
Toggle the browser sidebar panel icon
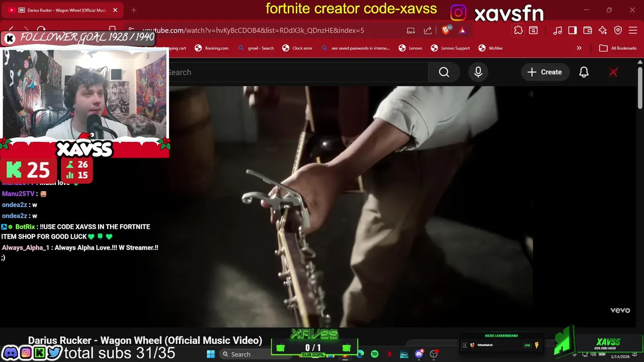pyautogui.click(x=573, y=30)
